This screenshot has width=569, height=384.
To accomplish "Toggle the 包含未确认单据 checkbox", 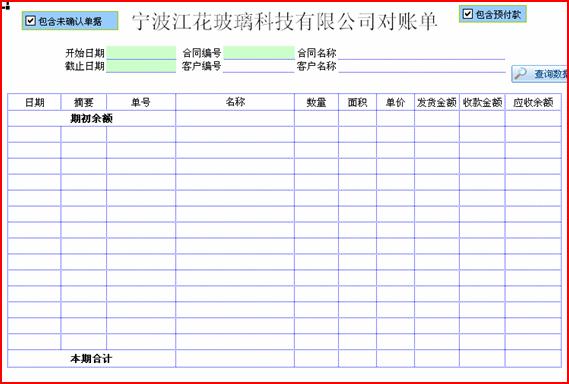I will pyautogui.click(x=30, y=21).
